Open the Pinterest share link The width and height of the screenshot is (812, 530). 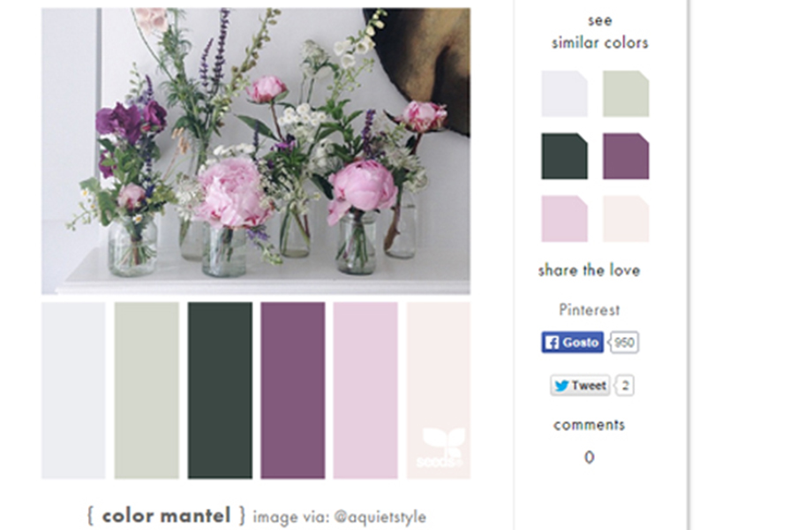590,310
